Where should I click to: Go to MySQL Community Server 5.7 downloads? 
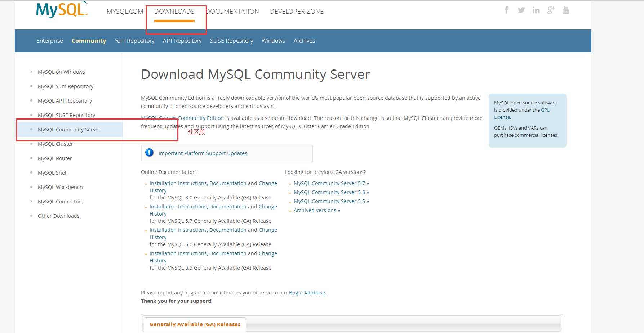tap(331, 183)
